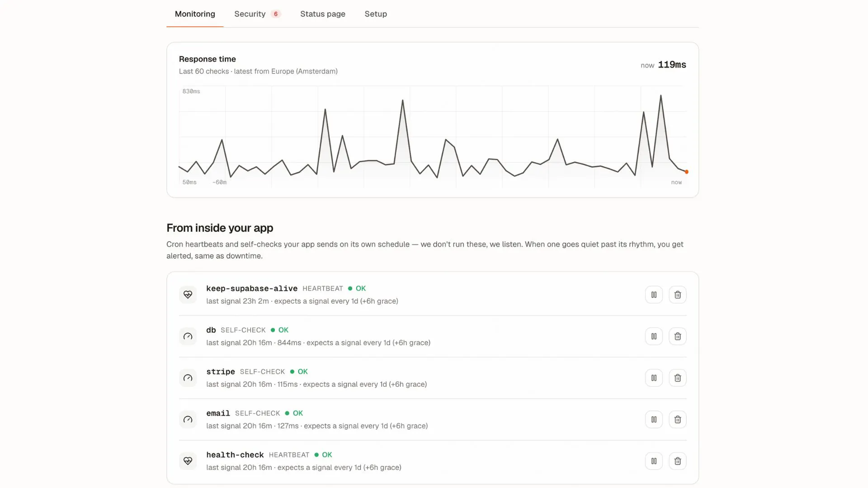Viewport: 868px width, 488px height.
Task: Click keep-supabase-alive heart icon
Action: pyautogui.click(x=188, y=295)
